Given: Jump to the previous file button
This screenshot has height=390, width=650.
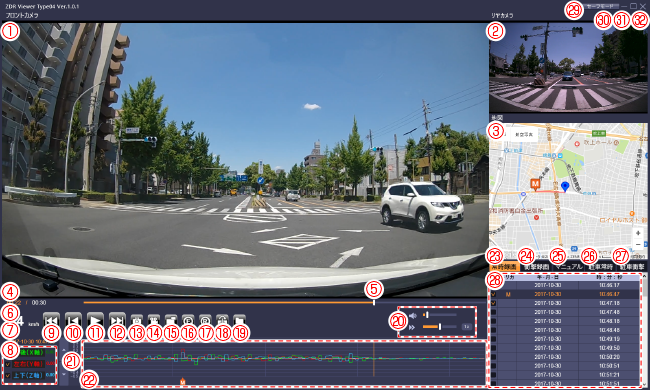Looking at the screenshot, I should (51, 320).
